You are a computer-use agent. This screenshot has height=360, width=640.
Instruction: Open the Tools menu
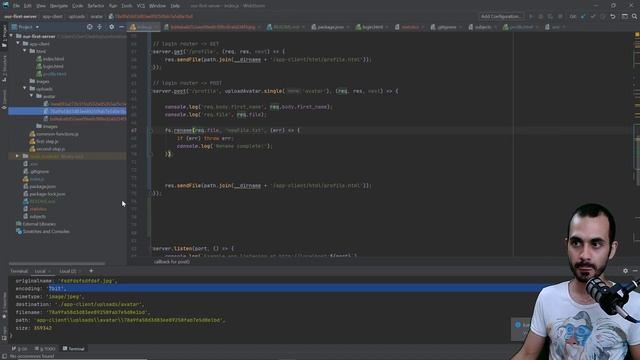click(127, 6)
